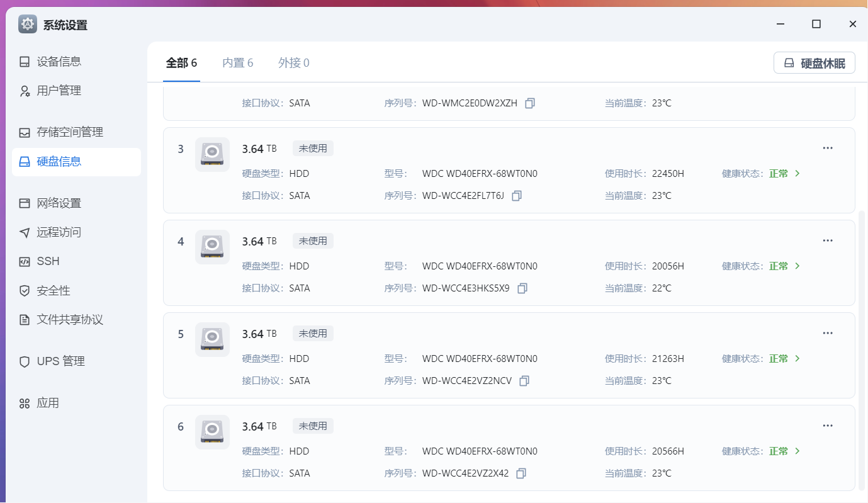Open more options menu for disk 4

tap(828, 240)
